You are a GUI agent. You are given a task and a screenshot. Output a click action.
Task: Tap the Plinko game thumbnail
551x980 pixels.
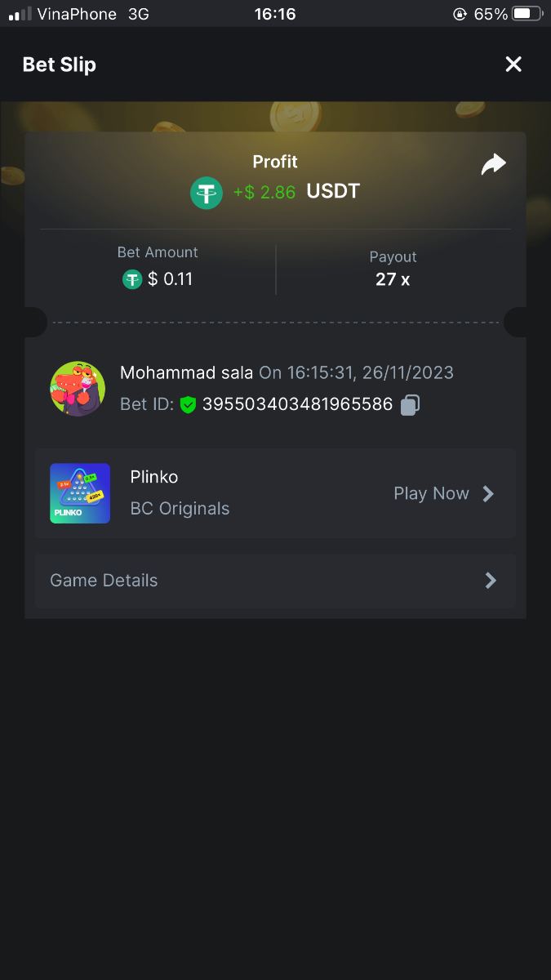pyautogui.click(x=80, y=493)
